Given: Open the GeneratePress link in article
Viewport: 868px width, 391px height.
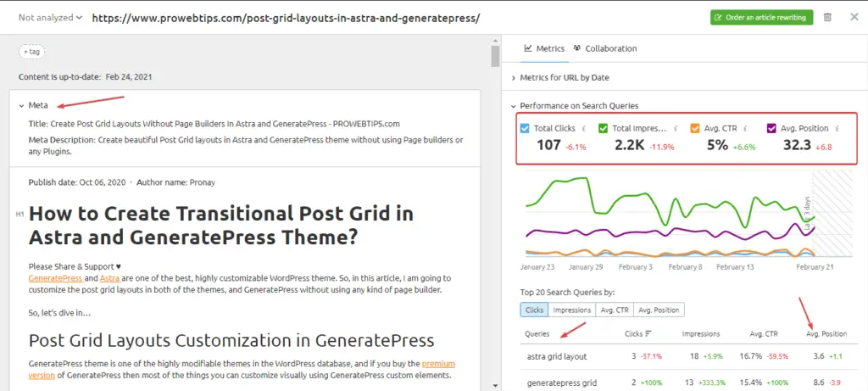Looking at the screenshot, I should [55, 278].
